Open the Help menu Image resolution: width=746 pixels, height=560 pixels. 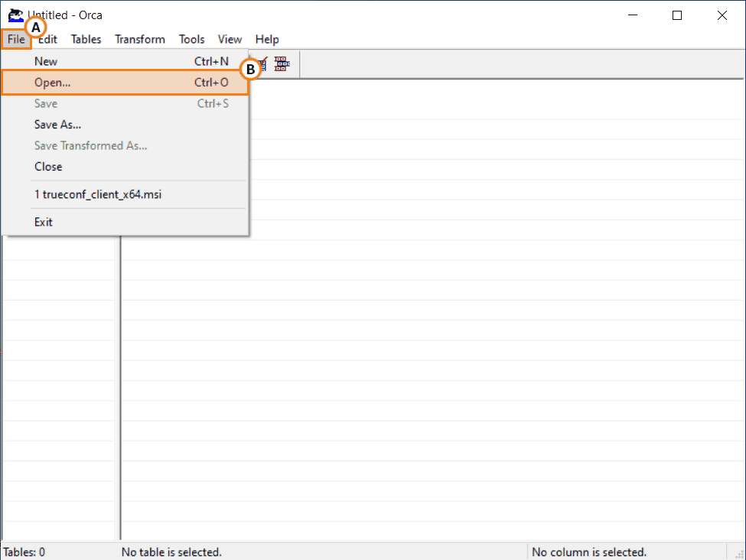pos(267,39)
